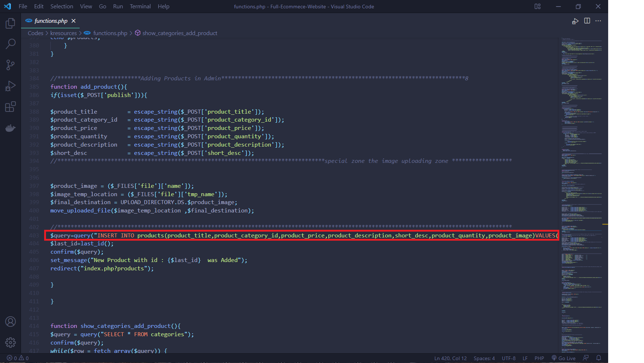Open the Search view in activity bar
Viewport: 644px width, 363px height.
tap(10, 44)
